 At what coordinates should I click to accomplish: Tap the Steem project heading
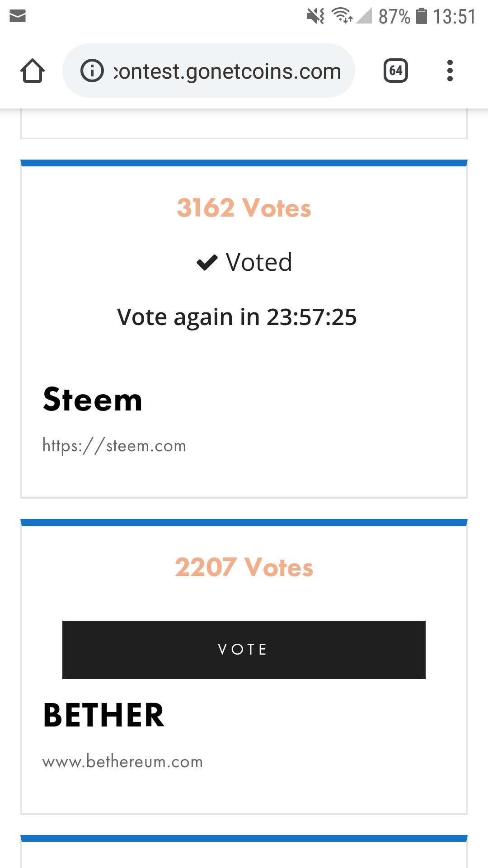(x=93, y=400)
